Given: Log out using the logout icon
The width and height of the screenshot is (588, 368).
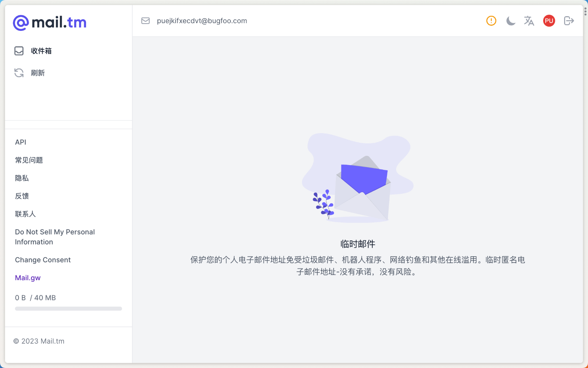Looking at the screenshot, I should pyautogui.click(x=568, y=21).
